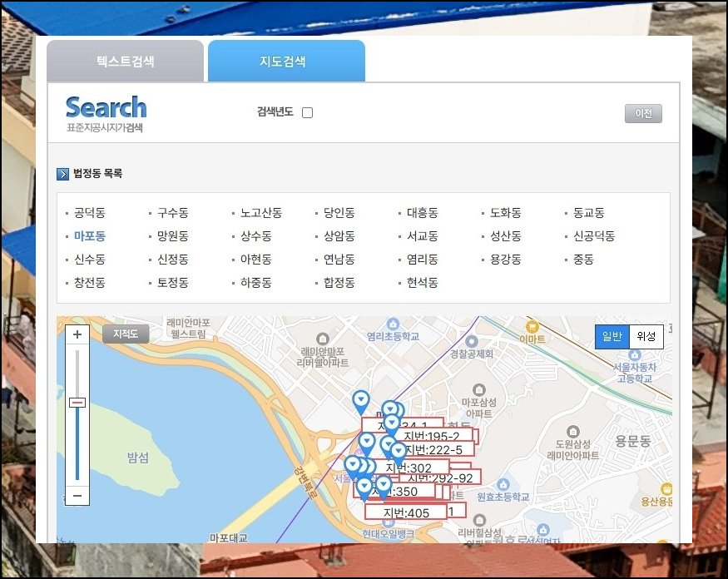728x579 pixels.
Task: Click the 리버힐삼성 apartment icon
Action: 479,520
